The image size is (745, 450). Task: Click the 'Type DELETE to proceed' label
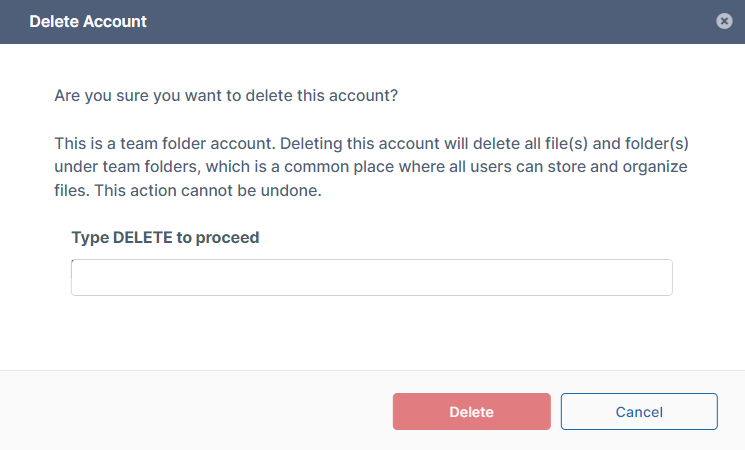tap(165, 238)
